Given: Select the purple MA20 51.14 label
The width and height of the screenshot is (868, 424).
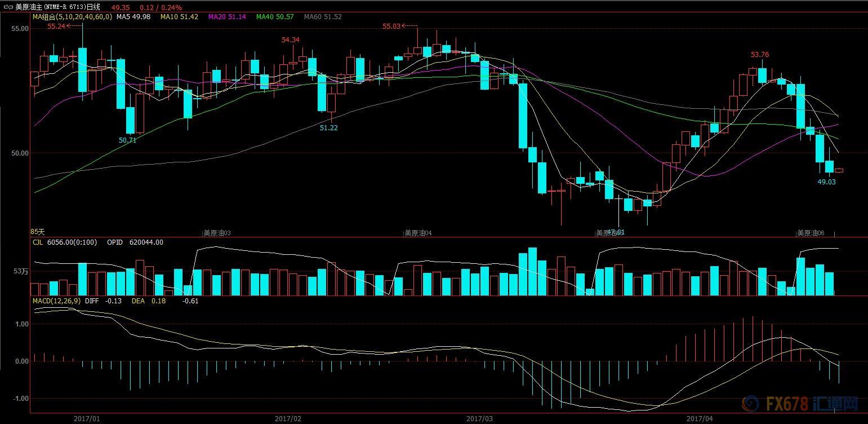Looking at the screenshot, I should (x=227, y=17).
